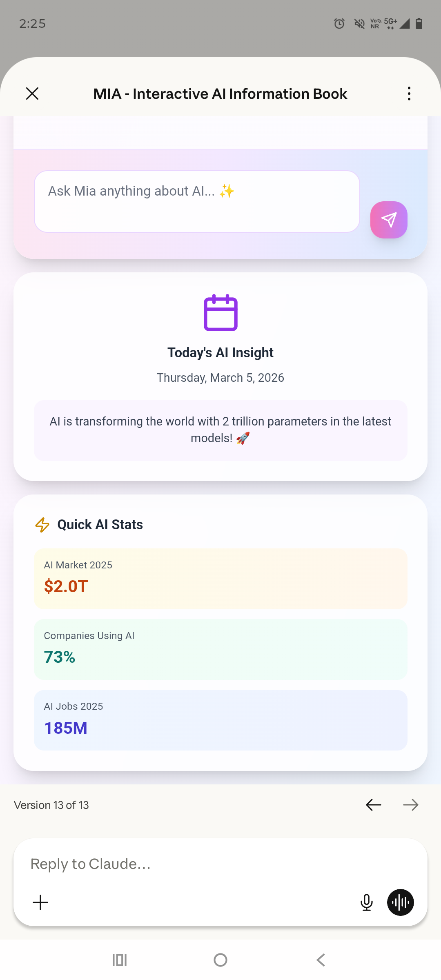Go to next version with right arrow
The width and height of the screenshot is (441, 980).
click(411, 804)
